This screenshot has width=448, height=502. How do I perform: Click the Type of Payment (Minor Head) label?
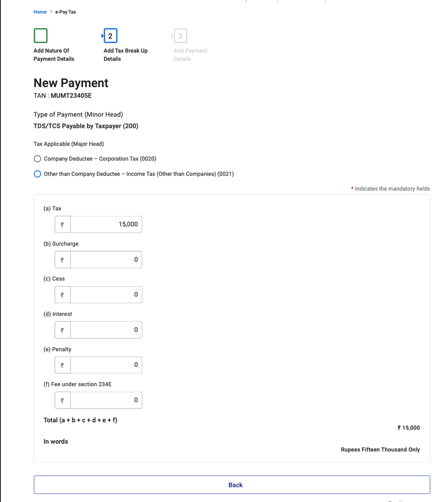78,115
